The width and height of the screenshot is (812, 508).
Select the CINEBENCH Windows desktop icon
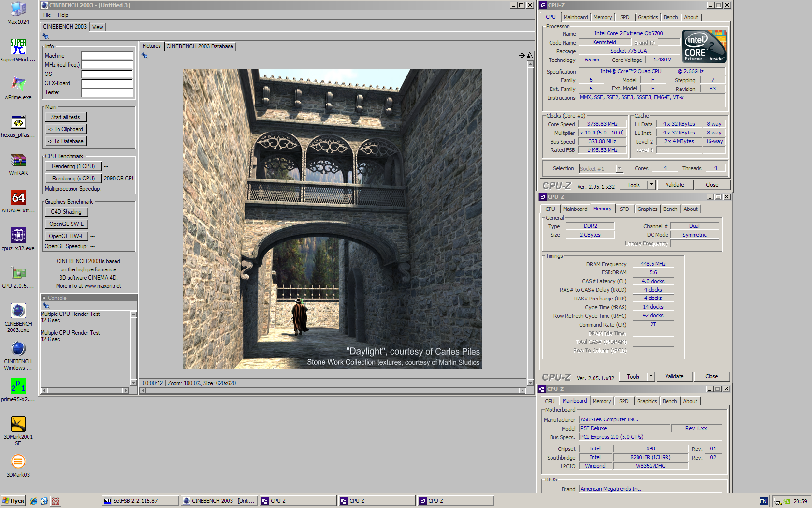point(18,355)
